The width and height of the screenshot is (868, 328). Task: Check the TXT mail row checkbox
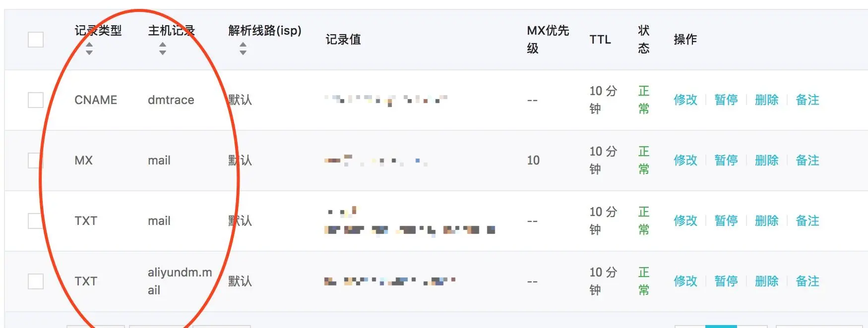36,221
